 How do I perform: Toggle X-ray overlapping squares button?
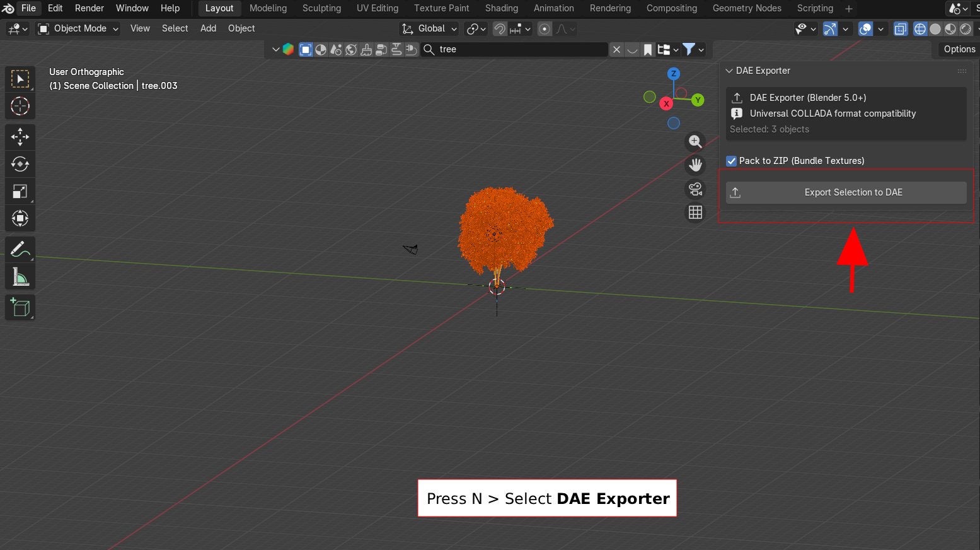click(901, 28)
